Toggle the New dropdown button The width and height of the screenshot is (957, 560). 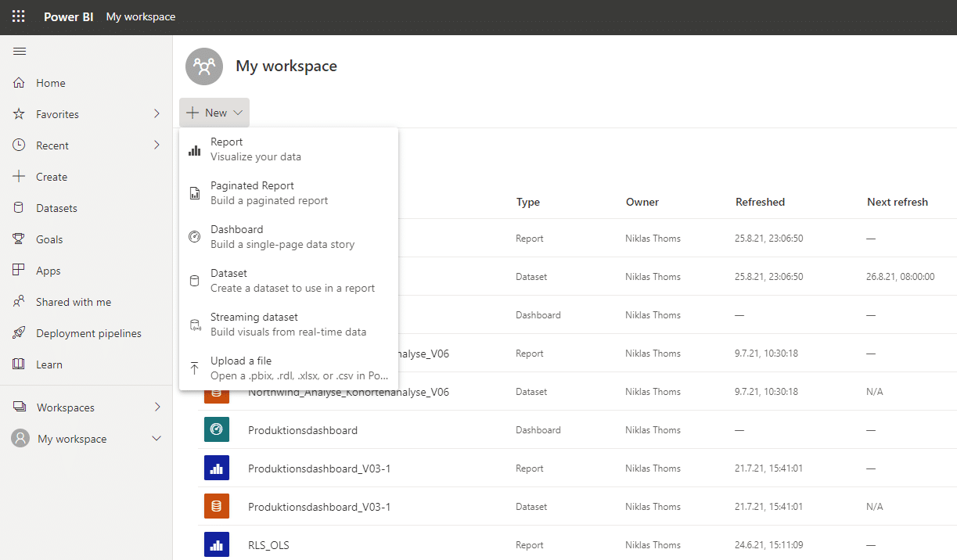point(214,113)
